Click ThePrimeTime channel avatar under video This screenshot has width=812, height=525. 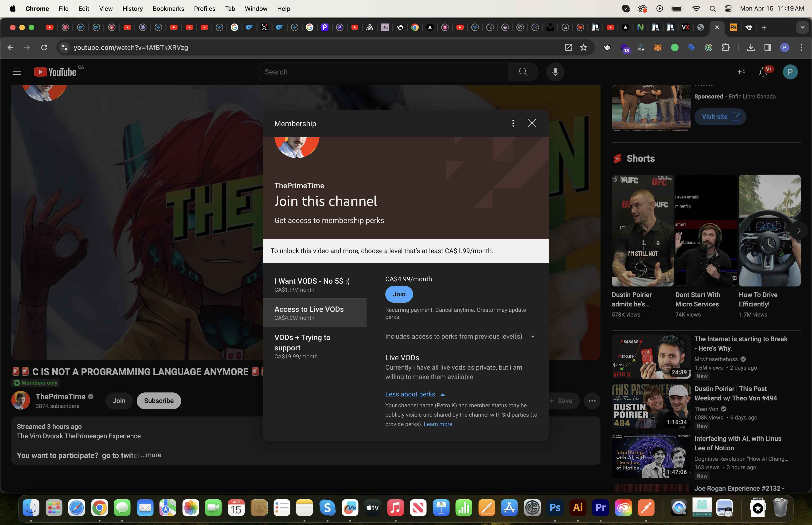point(21,400)
